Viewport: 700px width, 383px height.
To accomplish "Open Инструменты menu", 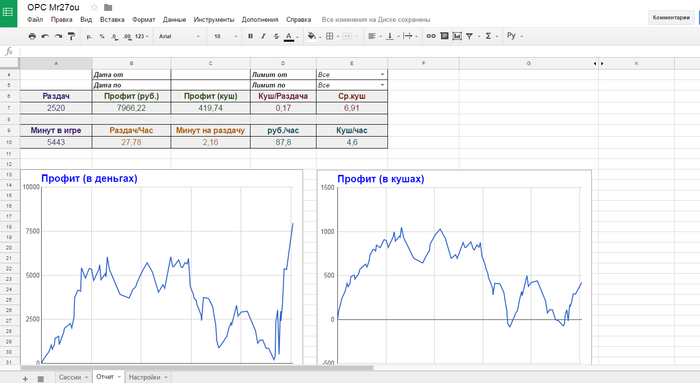I will click(x=214, y=20).
